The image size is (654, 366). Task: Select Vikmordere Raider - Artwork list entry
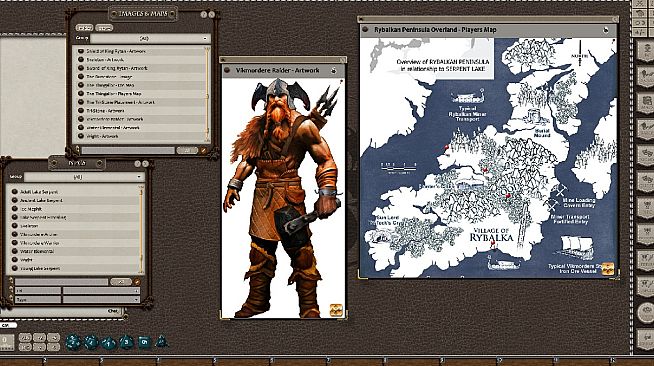click(x=141, y=119)
